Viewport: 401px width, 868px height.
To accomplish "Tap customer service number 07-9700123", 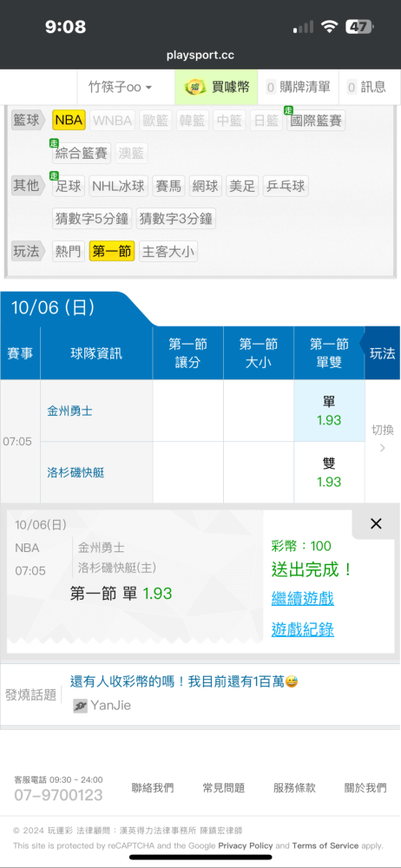I will click(x=59, y=795).
